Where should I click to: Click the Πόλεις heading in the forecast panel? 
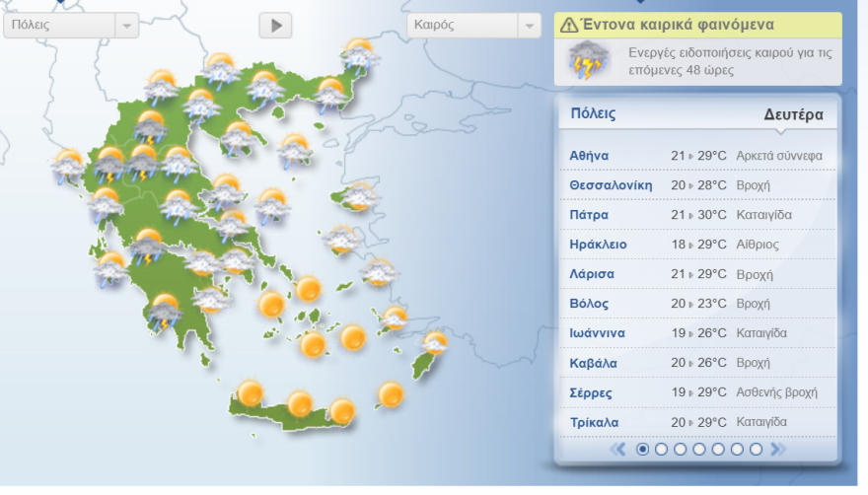pos(593,113)
